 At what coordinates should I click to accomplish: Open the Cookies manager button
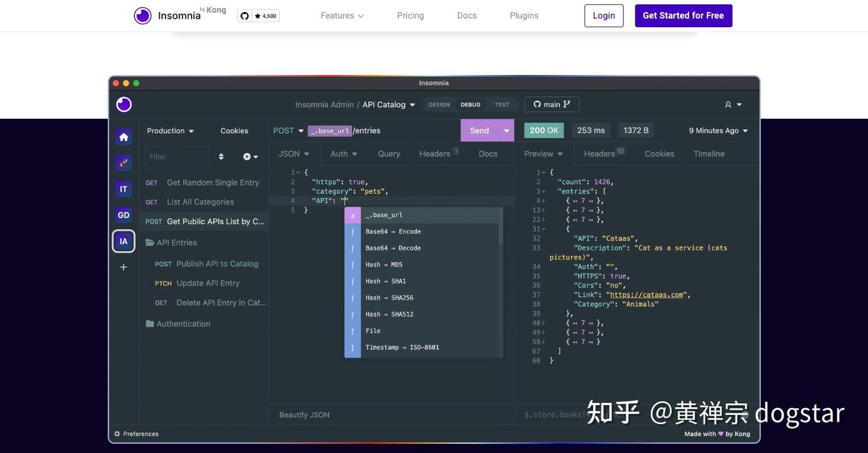pyautogui.click(x=234, y=131)
